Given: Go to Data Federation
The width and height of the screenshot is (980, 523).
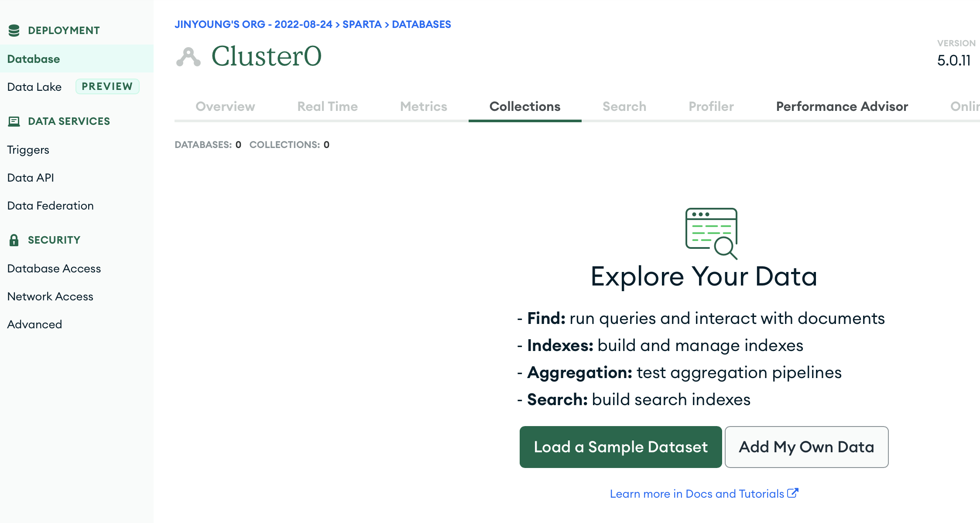Looking at the screenshot, I should pos(51,206).
